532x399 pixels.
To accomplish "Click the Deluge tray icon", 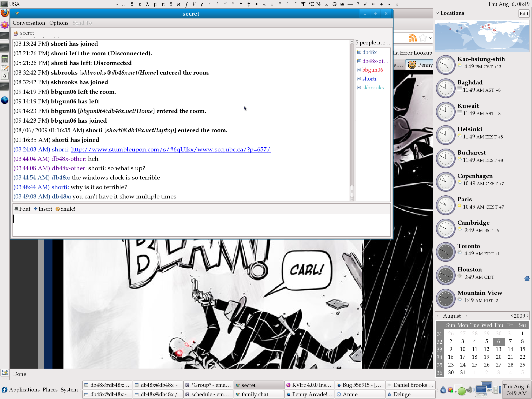I will [x=443, y=389].
